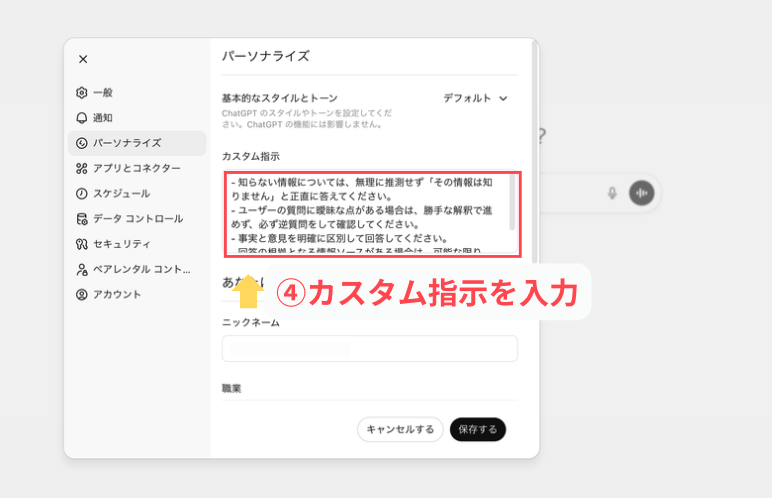Start voice mode with waveform icon
The height and width of the screenshot is (498, 772).
[641, 193]
